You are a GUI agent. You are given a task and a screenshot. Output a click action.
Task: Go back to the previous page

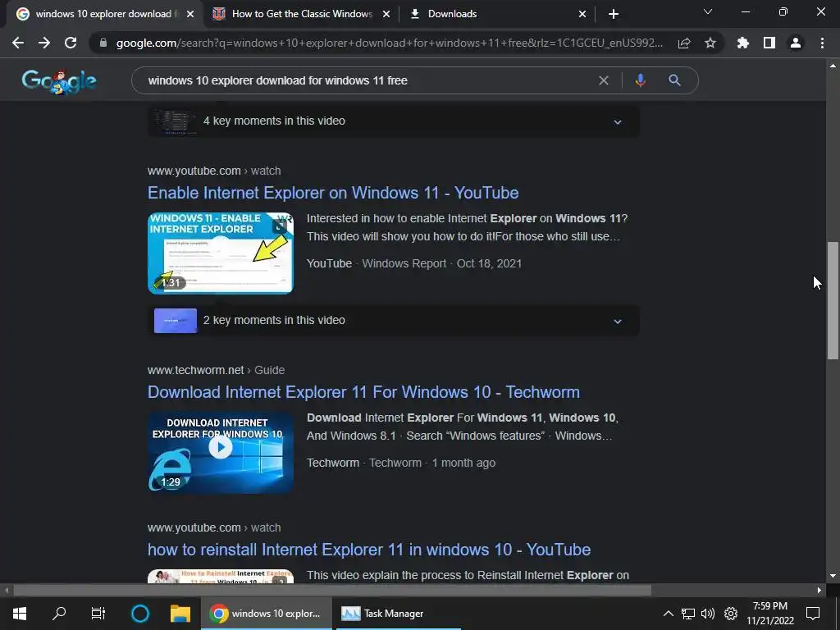18,43
